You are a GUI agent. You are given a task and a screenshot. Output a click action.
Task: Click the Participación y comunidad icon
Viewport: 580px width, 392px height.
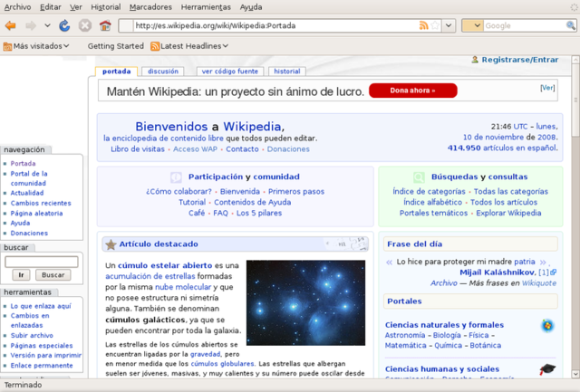tap(176, 177)
